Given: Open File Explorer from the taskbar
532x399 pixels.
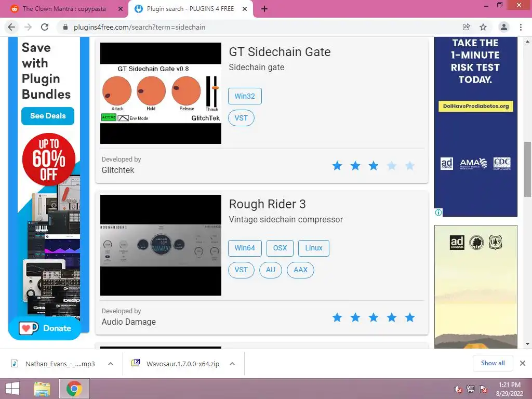Looking at the screenshot, I should [42, 389].
